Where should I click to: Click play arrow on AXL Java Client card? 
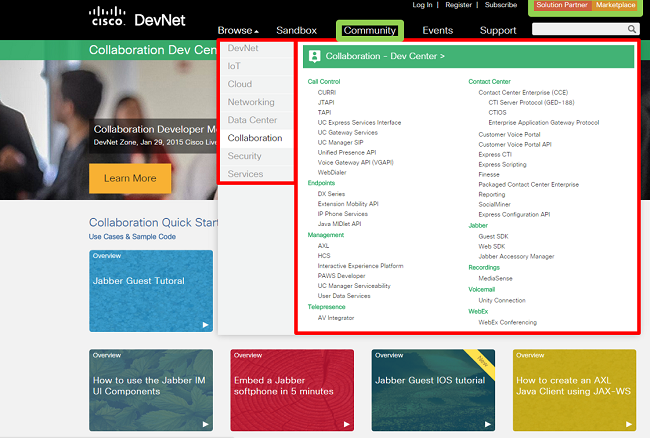point(629,424)
